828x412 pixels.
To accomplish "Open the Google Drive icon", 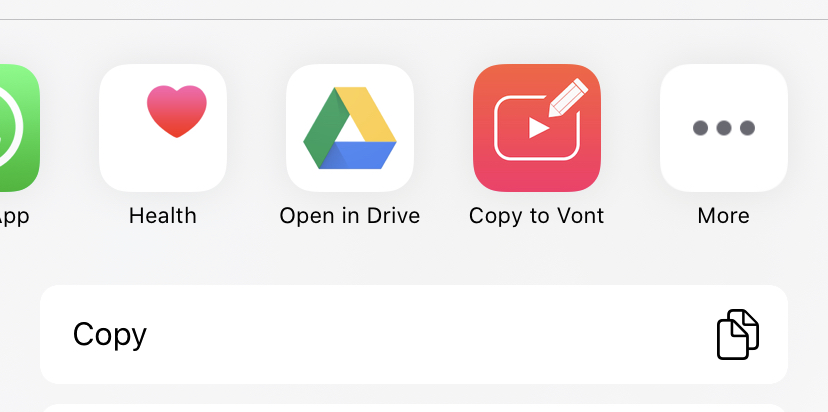I will (x=350, y=128).
